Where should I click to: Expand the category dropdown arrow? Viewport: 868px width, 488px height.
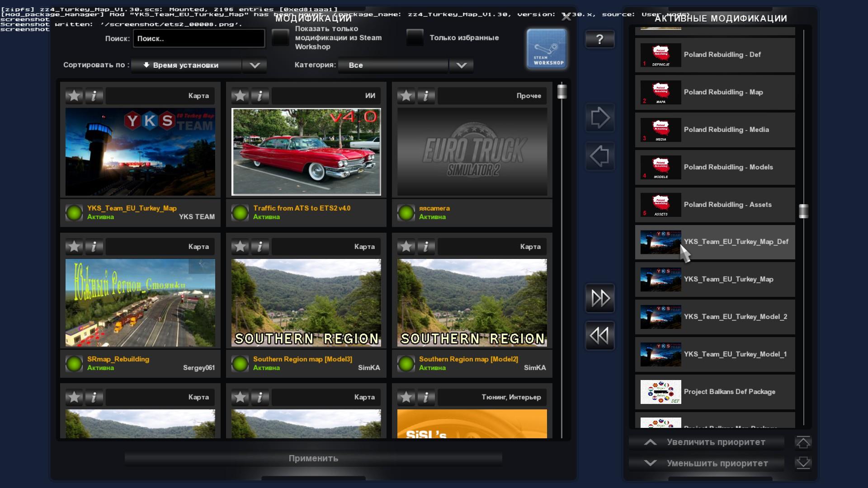click(x=461, y=65)
